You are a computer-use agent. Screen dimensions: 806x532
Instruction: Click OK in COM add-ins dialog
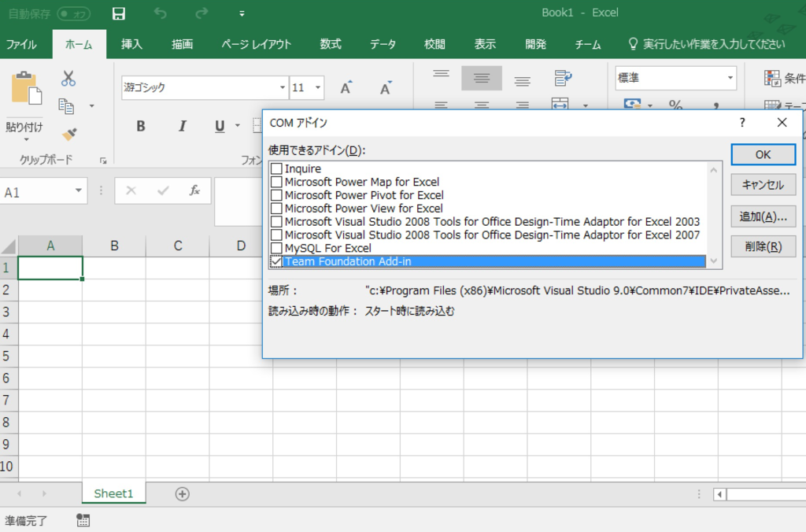(x=763, y=155)
